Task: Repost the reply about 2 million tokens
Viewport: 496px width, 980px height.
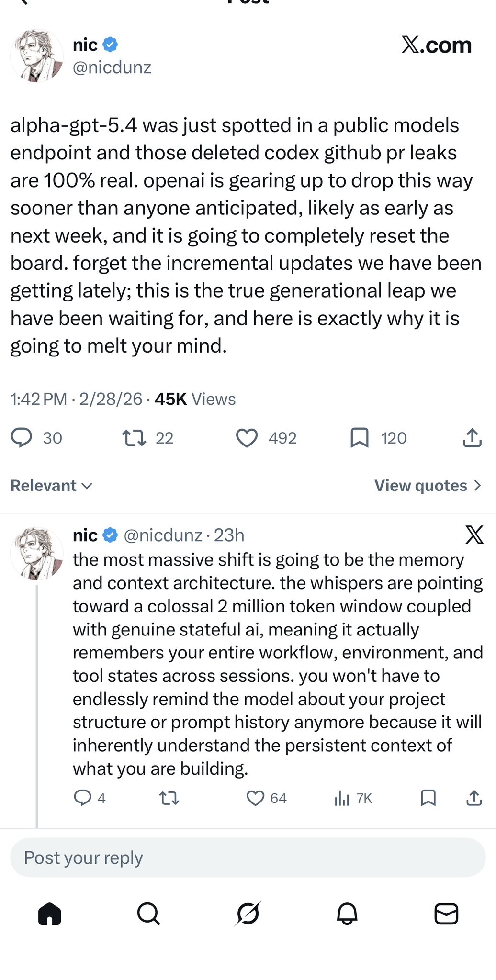Action: point(169,798)
